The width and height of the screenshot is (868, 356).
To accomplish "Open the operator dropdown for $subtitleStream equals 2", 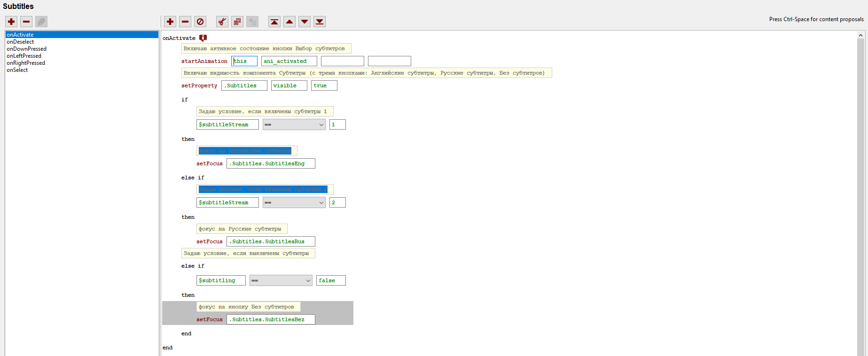I will coord(294,202).
